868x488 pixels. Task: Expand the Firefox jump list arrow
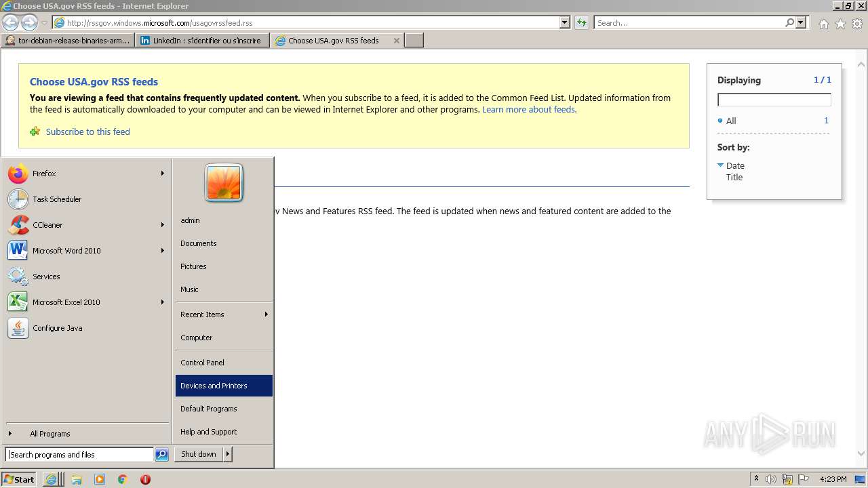[163, 174]
